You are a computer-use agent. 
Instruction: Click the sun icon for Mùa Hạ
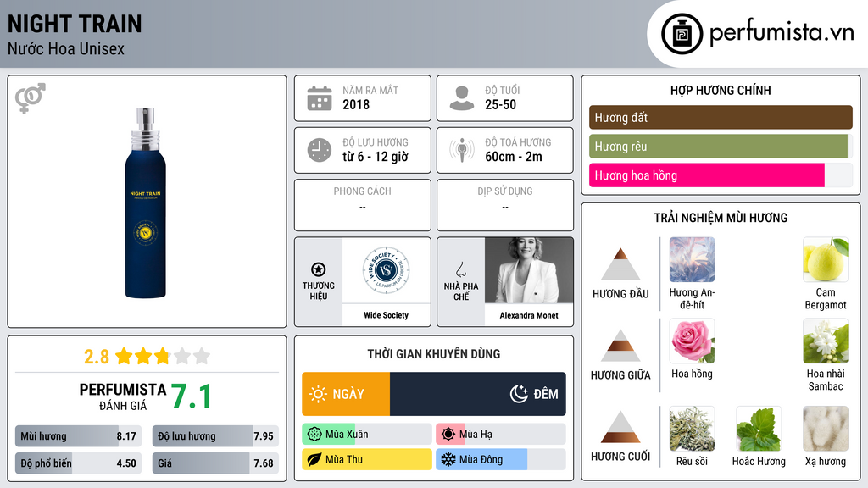pos(448,435)
